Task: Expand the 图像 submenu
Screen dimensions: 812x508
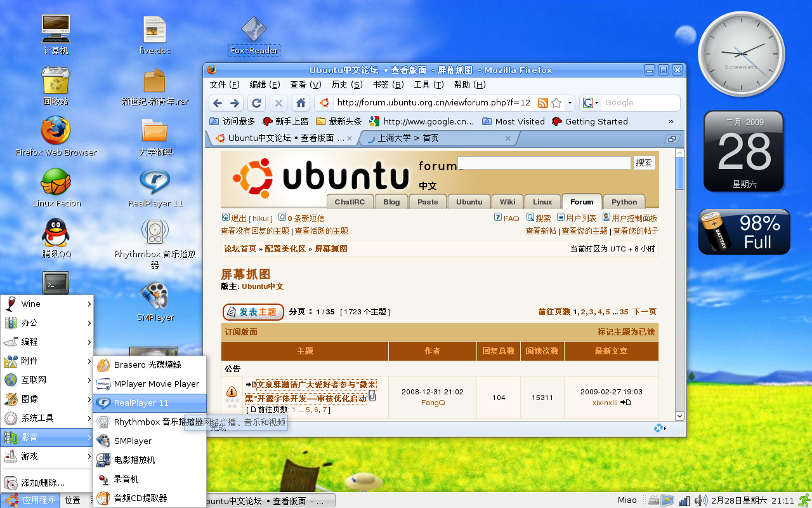Action: [48, 399]
